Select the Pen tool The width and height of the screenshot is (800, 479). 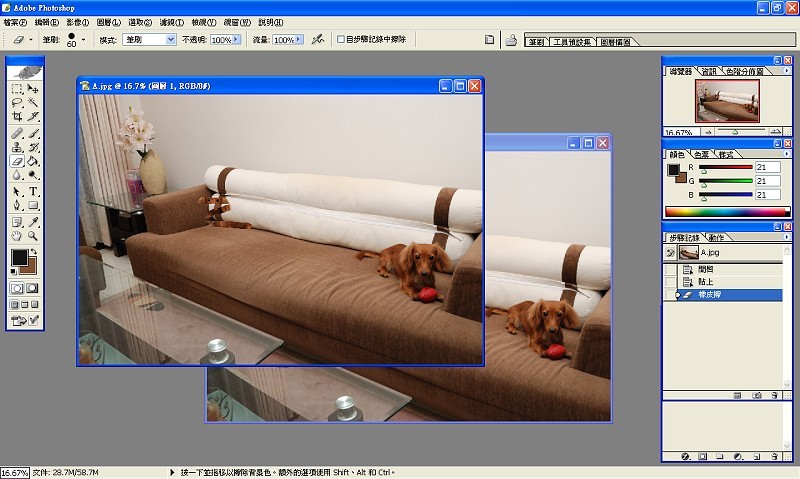click(x=17, y=206)
